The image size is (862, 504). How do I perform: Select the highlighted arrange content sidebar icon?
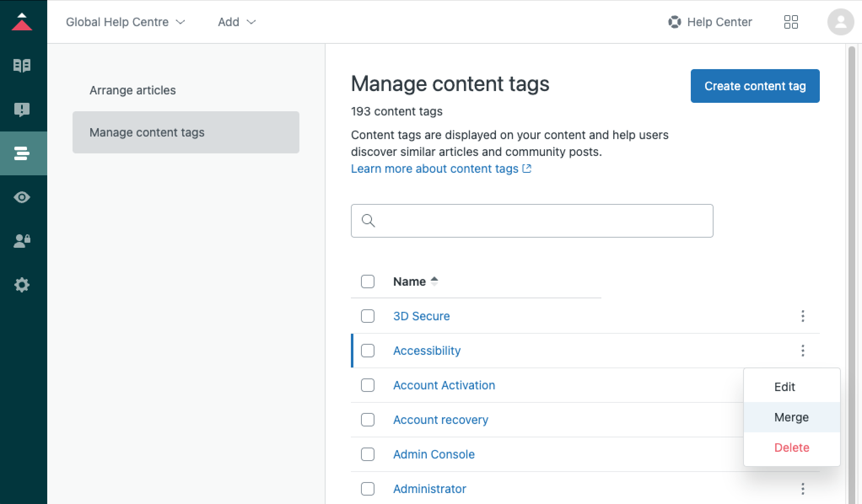point(22,153)
